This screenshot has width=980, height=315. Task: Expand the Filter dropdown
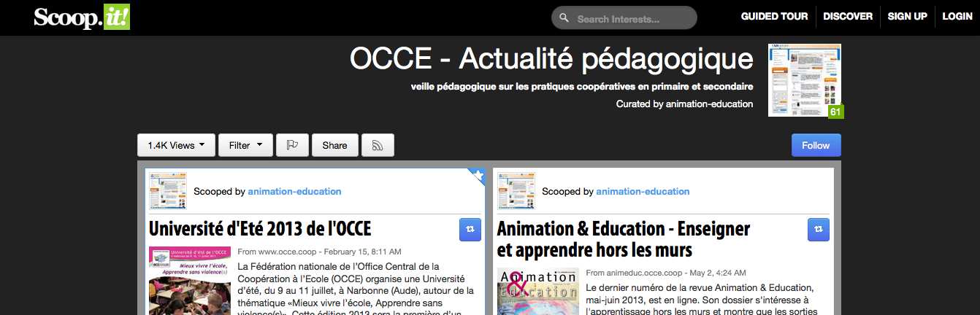click(x=245, y=145)
